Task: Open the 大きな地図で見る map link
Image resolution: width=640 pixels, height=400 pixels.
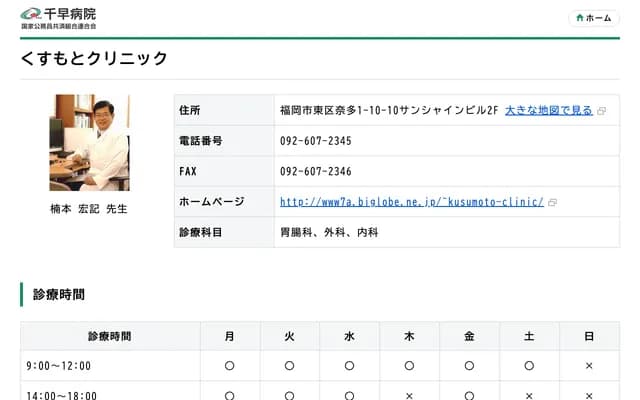Action: [x=549, y=110]
